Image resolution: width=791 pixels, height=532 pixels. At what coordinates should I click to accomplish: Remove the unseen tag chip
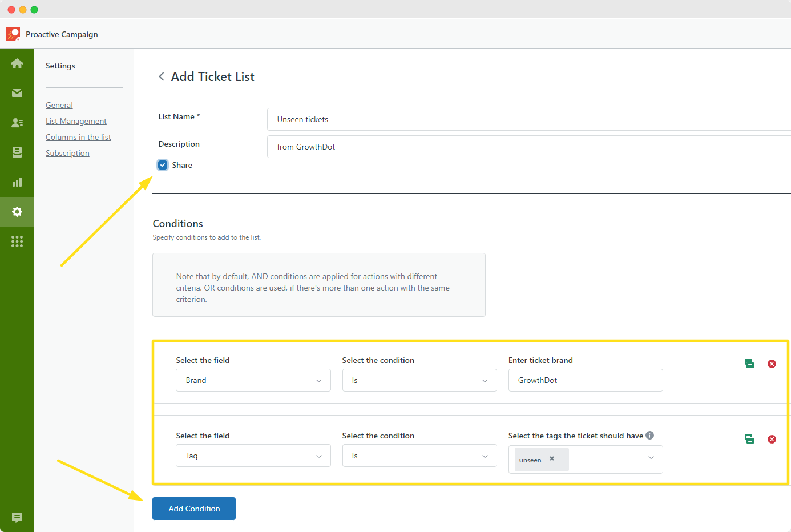click(x=552, y=458)
